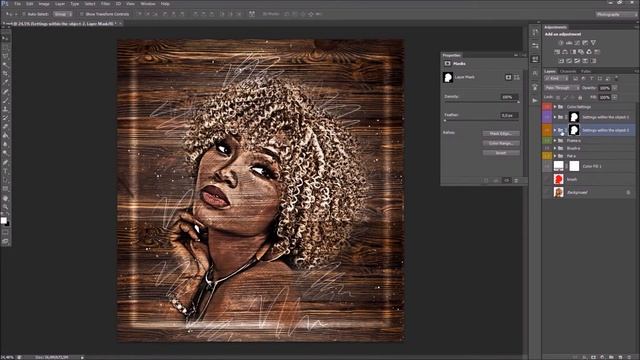
Task: Click the Mask Edge button
Action: tap(501, 133)
